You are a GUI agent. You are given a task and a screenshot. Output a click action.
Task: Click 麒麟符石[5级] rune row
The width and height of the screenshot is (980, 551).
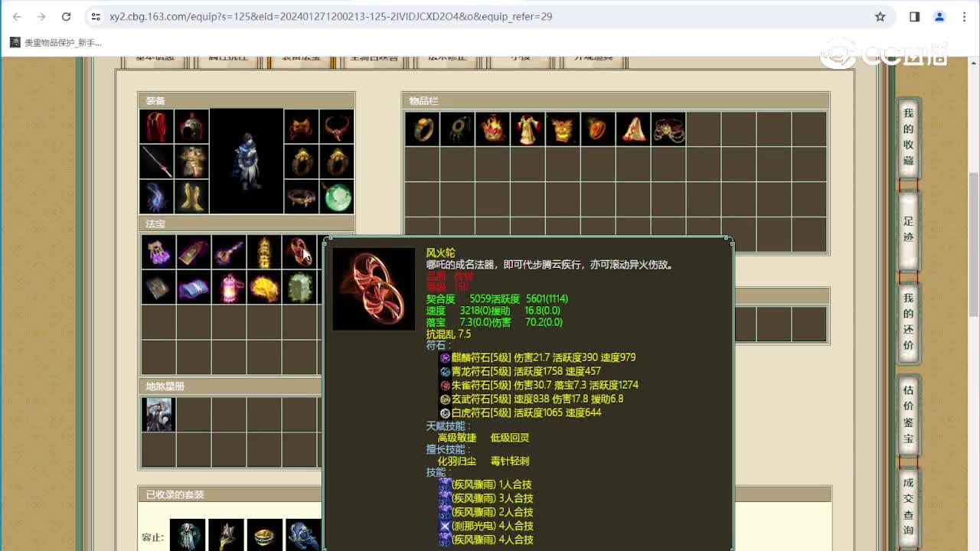click(x=537, y=357)
